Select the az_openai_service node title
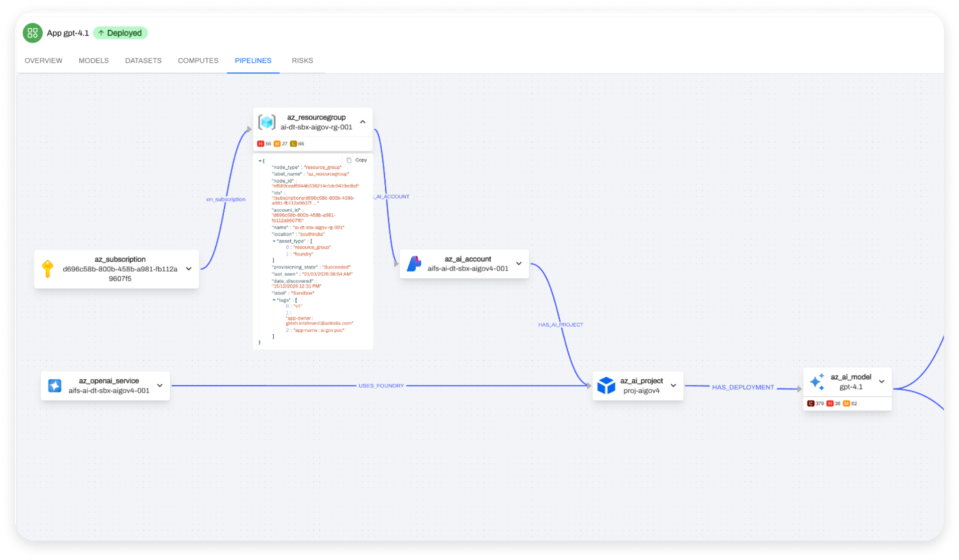 point(109,381)
